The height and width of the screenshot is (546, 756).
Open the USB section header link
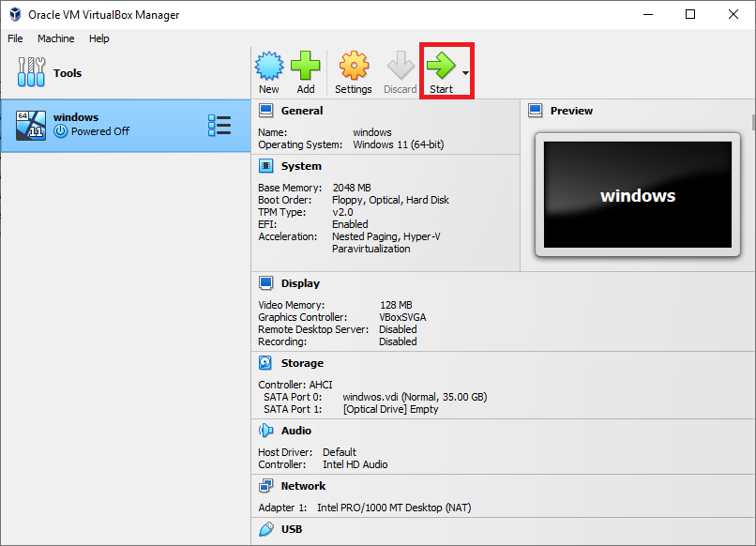click(x=291, y=529)
